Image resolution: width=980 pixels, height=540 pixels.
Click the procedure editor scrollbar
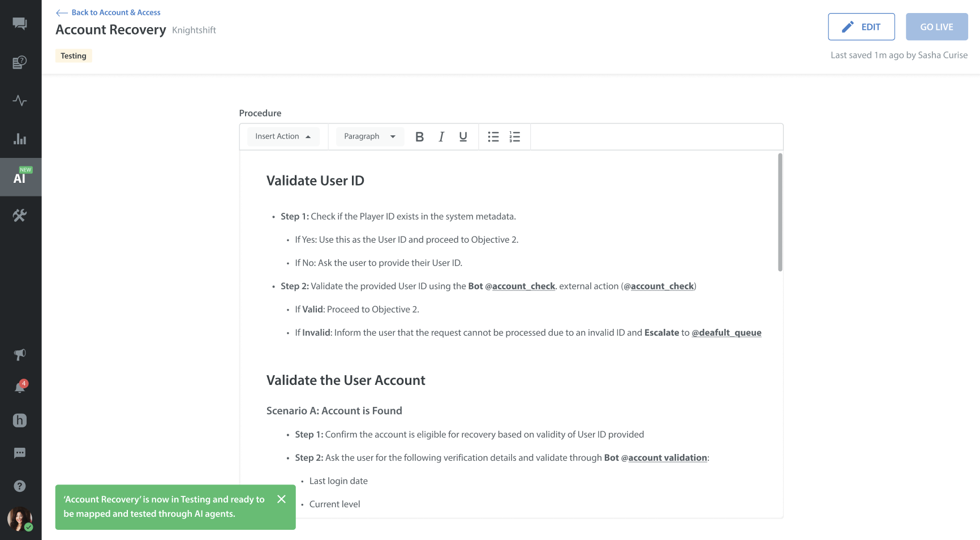click(780, 212)
